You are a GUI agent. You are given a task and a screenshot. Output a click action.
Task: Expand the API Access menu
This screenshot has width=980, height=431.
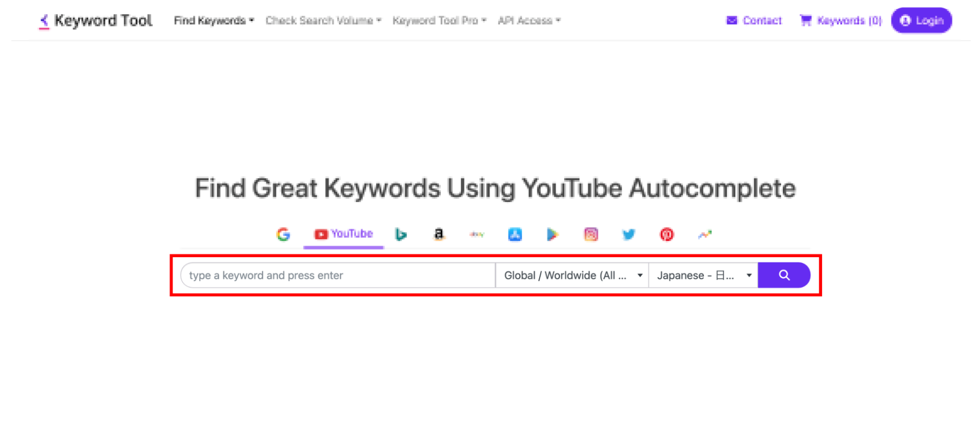529,21
